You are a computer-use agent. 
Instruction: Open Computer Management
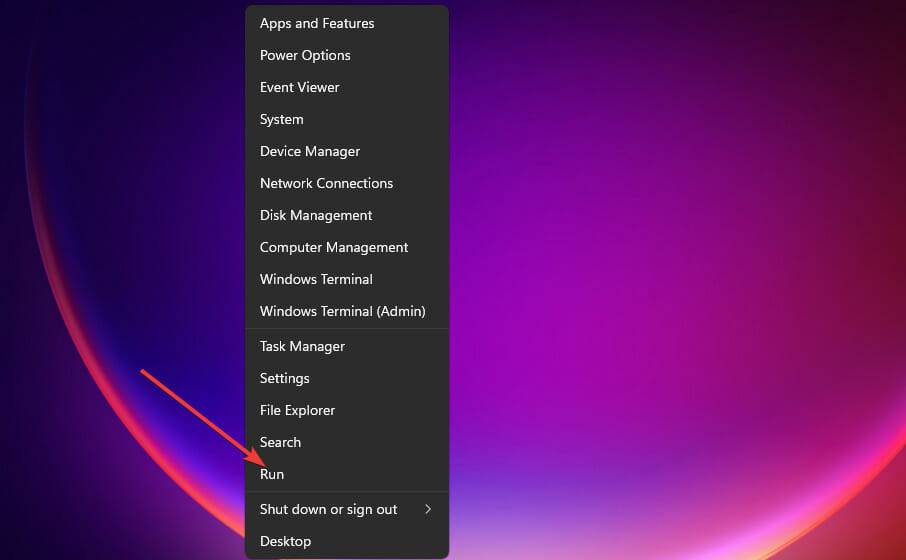click(334, 247)
